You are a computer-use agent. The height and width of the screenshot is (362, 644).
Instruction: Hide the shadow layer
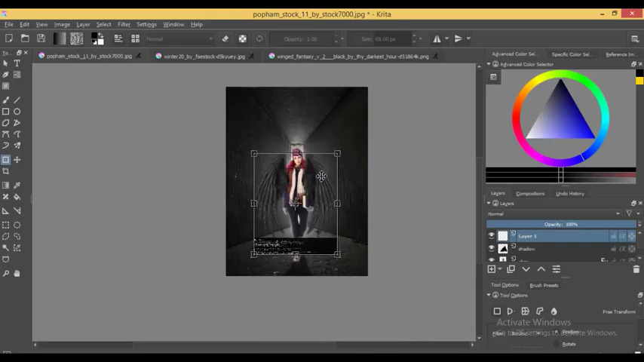point(492,249)
